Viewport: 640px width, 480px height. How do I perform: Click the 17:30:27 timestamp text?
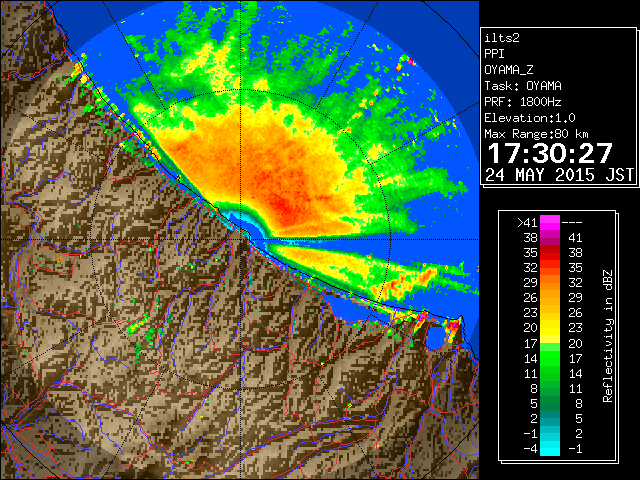pyautogui.click(x=550, y=153)
